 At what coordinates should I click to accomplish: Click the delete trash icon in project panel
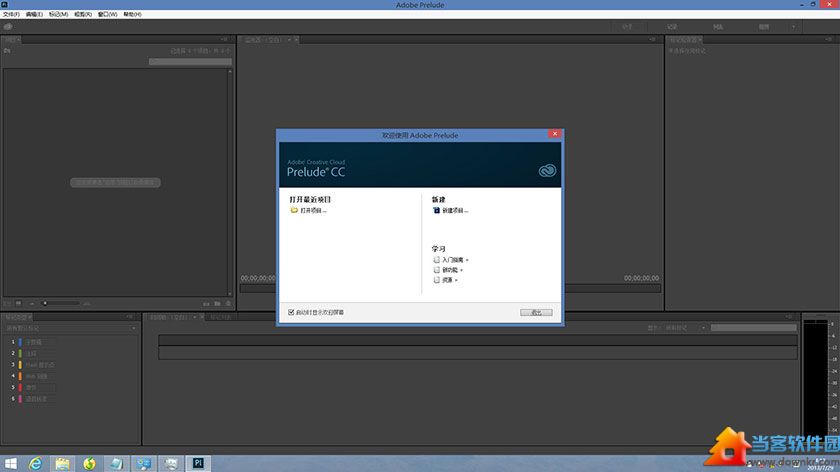click(228, 304)
